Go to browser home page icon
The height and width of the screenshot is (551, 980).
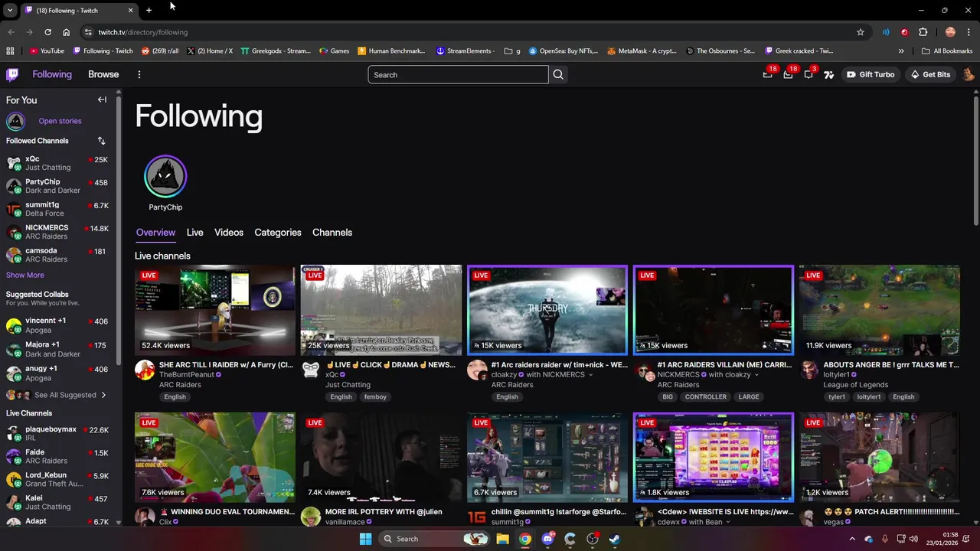[67, 32]
